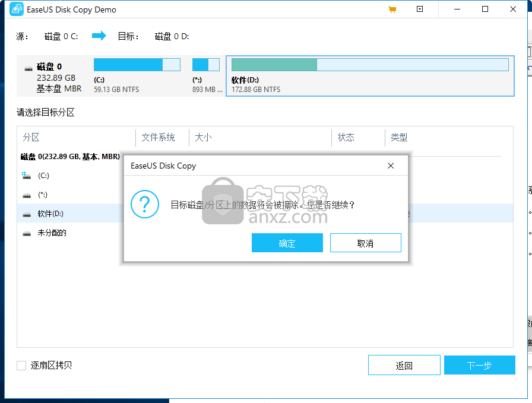Click the 下一步 next button

tap(479, 365)
